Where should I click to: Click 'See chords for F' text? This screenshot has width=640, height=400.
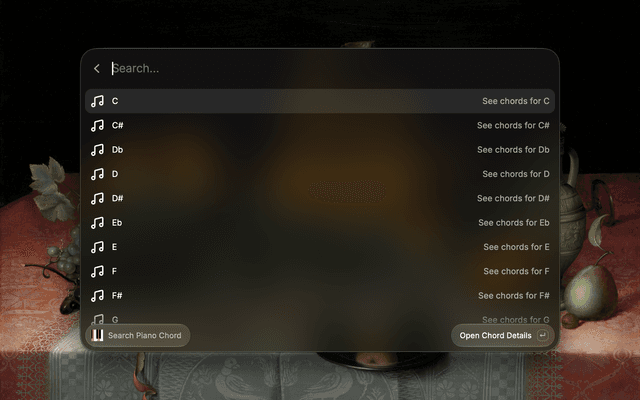(x=516, y=271)
